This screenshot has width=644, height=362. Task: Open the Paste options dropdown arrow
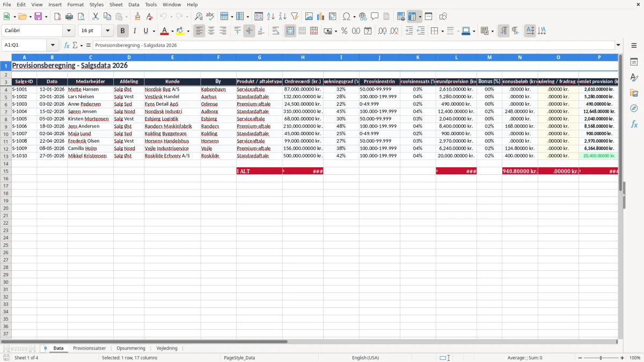tap(126, 17)
